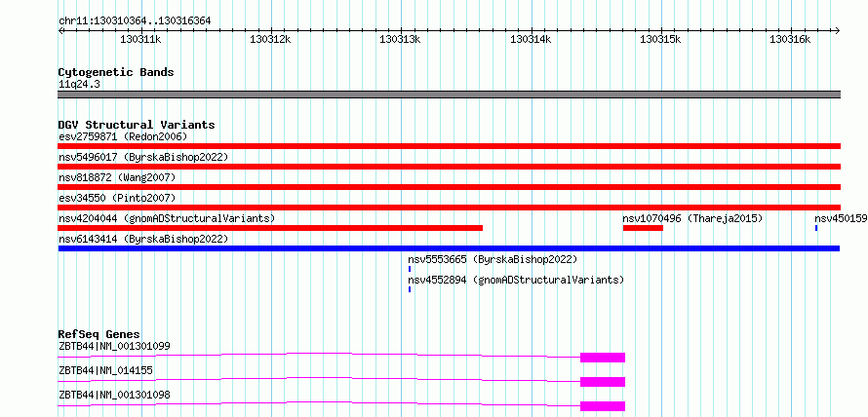The height and width of the screenshot is (417, 868).
Task: Open the ZBTB44|NM_014155 transcript label
Action: (105, 370)
